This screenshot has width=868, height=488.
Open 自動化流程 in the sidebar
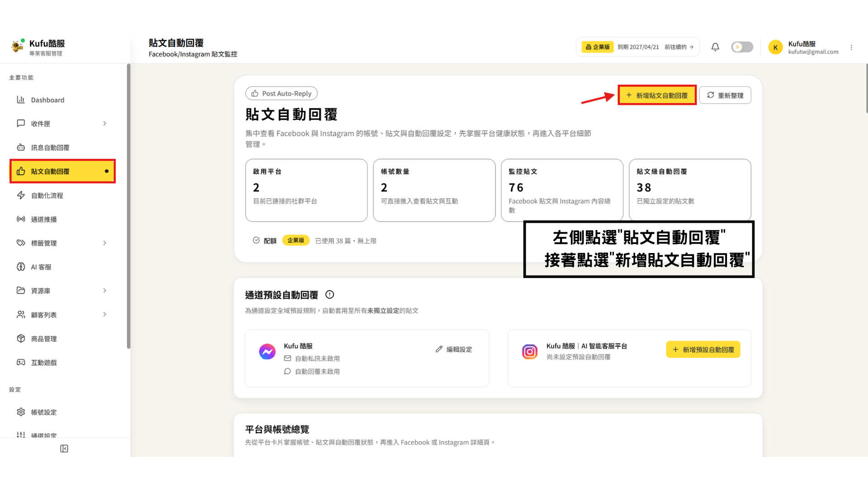(62, 195)
